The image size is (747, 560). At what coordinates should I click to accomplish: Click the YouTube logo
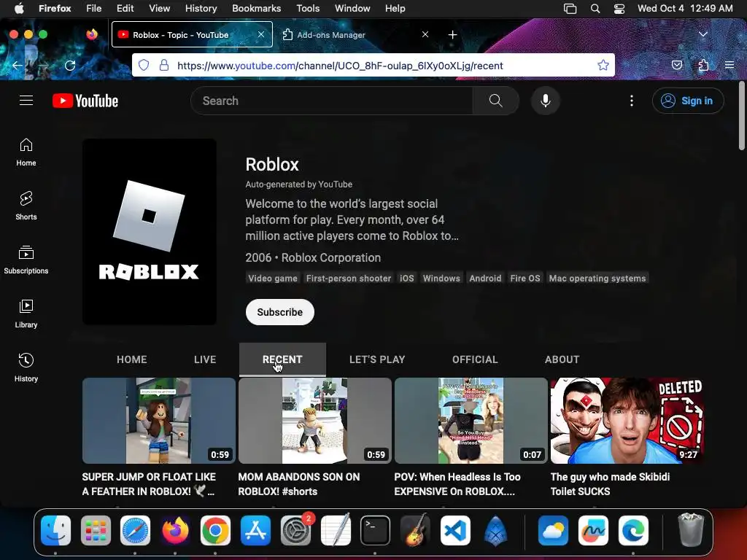click(85, 101)
